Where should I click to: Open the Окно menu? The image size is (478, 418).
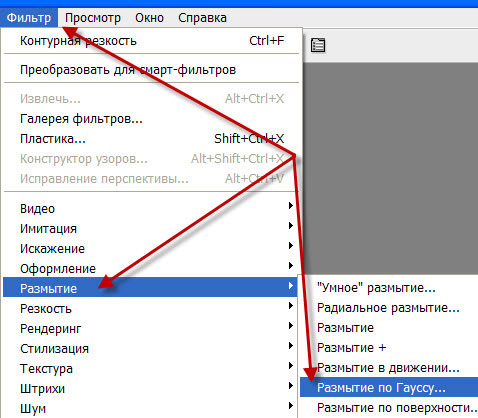149,18
